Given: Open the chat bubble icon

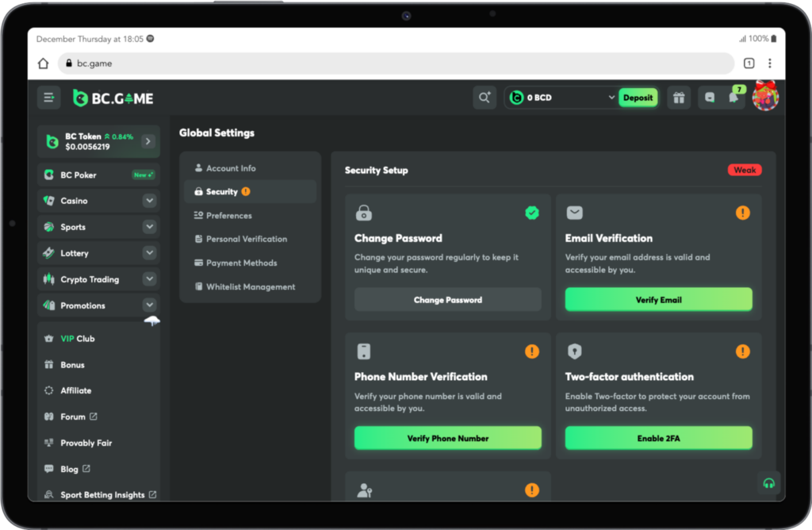Looking at the screenshot, I should (710, 98).
